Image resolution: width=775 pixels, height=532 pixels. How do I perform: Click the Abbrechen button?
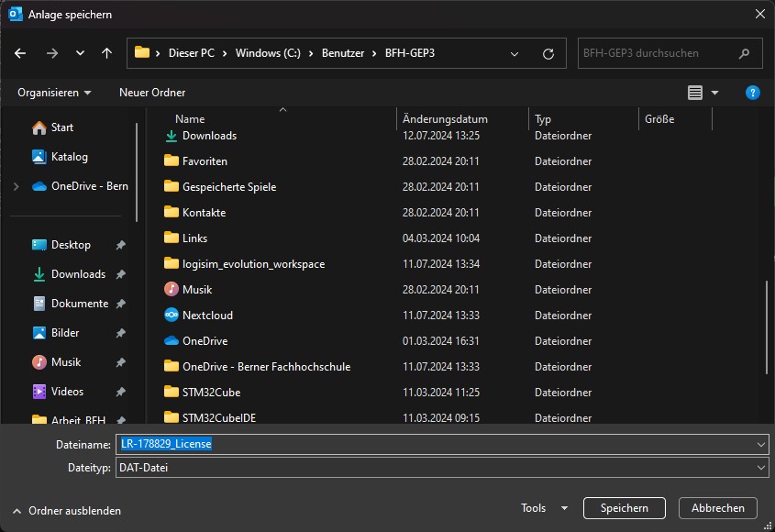coord(717,508)
